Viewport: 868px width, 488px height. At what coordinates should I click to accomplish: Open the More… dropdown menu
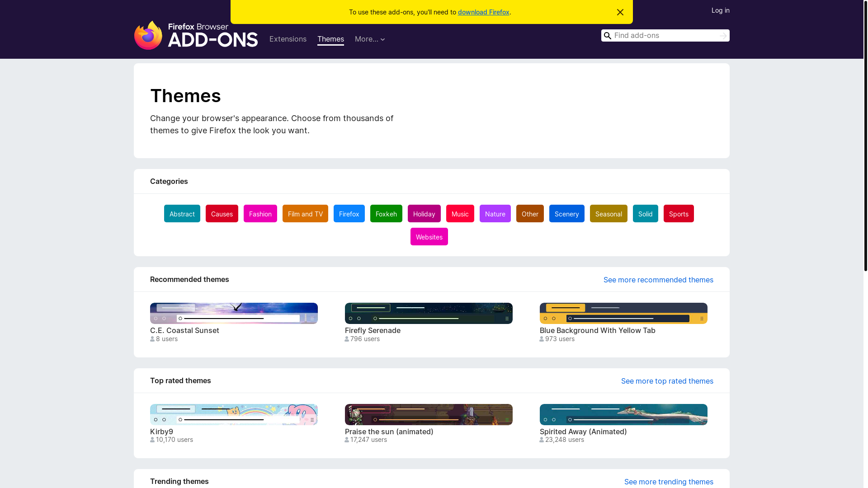[370, 39]
